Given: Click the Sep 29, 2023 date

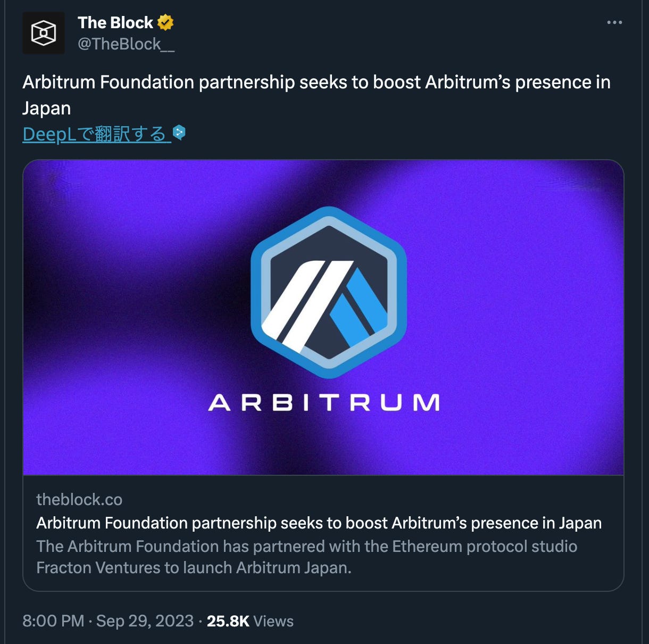Looking at the screenshot, I should click(145, 621).
